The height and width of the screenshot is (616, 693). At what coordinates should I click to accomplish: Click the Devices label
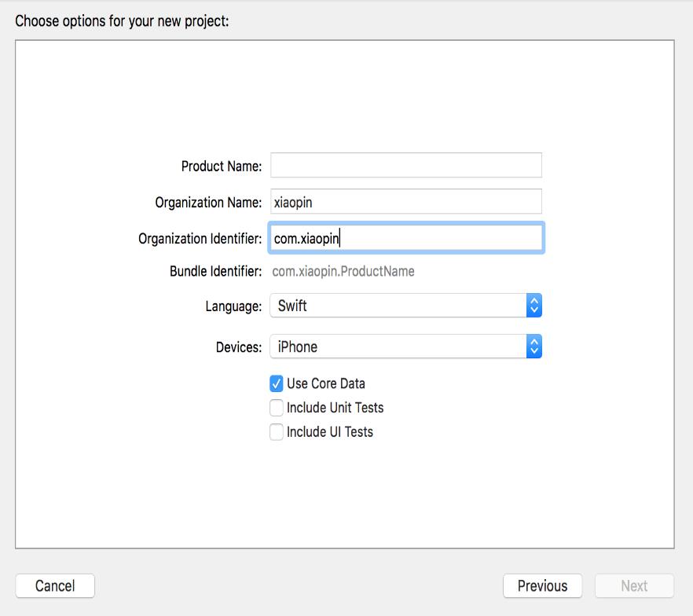click(239, 347)
